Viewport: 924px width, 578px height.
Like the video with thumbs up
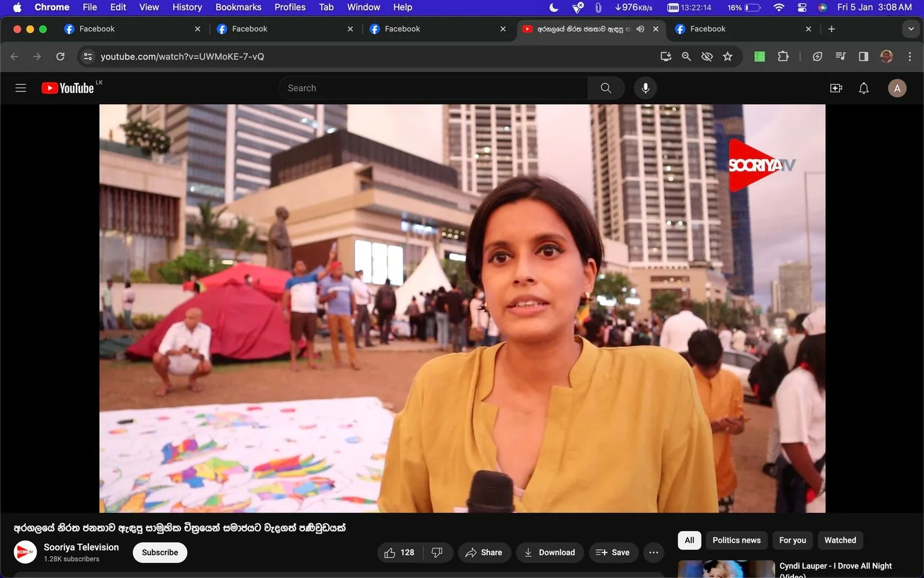coord(399,553)
